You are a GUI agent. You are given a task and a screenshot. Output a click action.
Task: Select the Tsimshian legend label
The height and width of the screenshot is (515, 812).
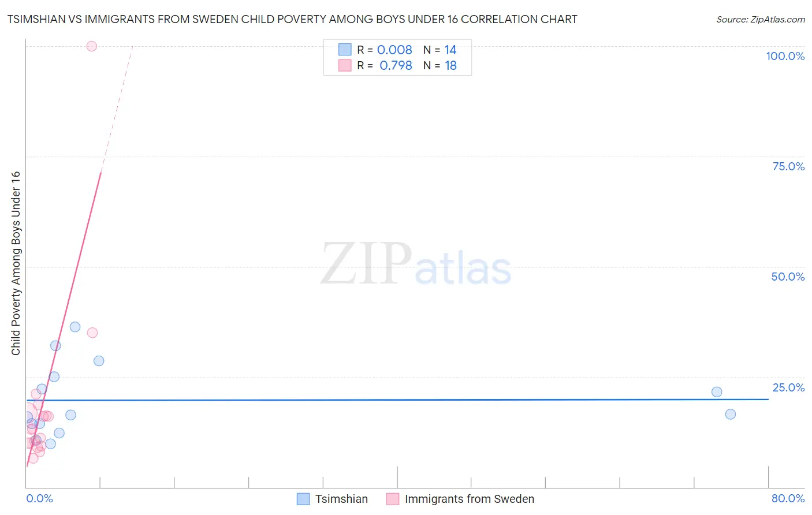pos(341,499)
